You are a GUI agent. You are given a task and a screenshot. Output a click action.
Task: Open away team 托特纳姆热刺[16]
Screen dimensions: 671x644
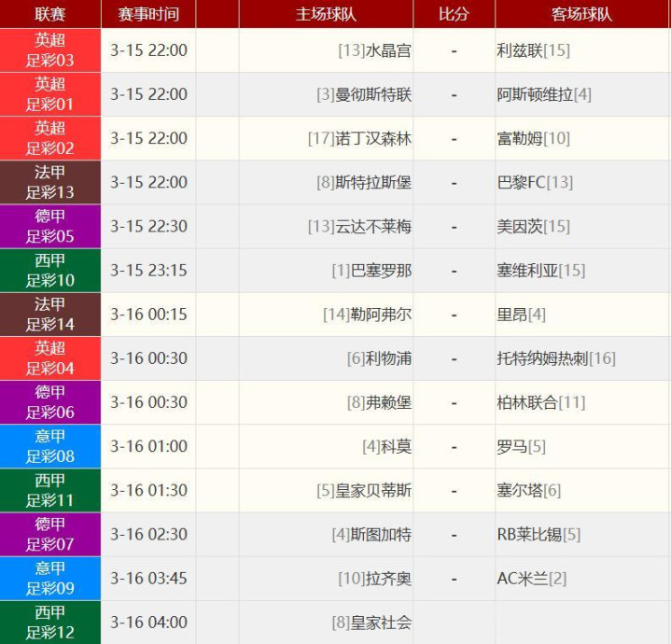(x=556, y=358)
